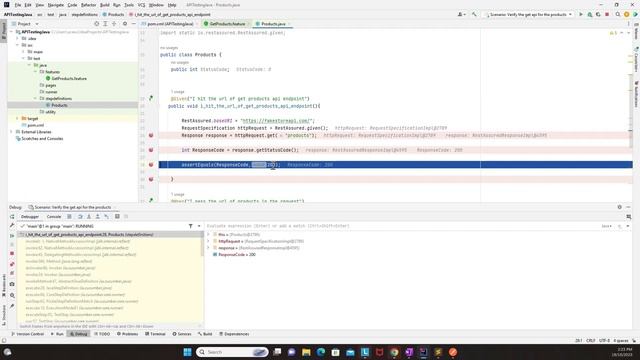Viewport: 640px width, 360px height.
Task: Click the camera thread dump icon
Action: (12, 284)
